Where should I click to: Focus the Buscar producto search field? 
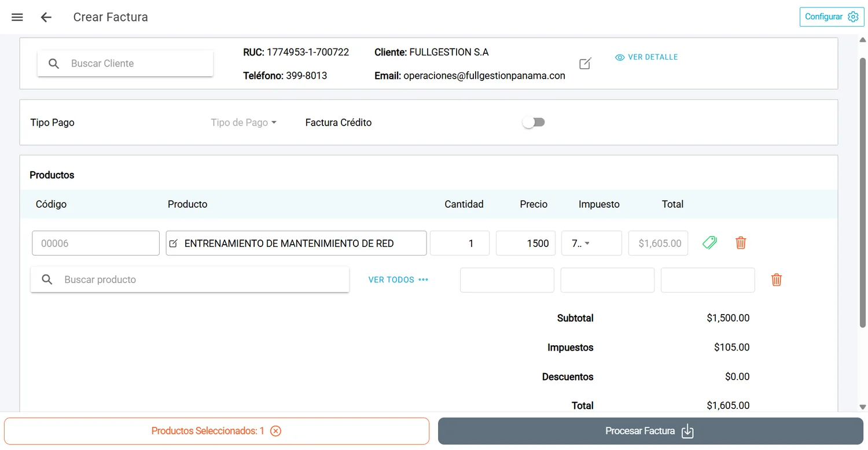point(190,280)
